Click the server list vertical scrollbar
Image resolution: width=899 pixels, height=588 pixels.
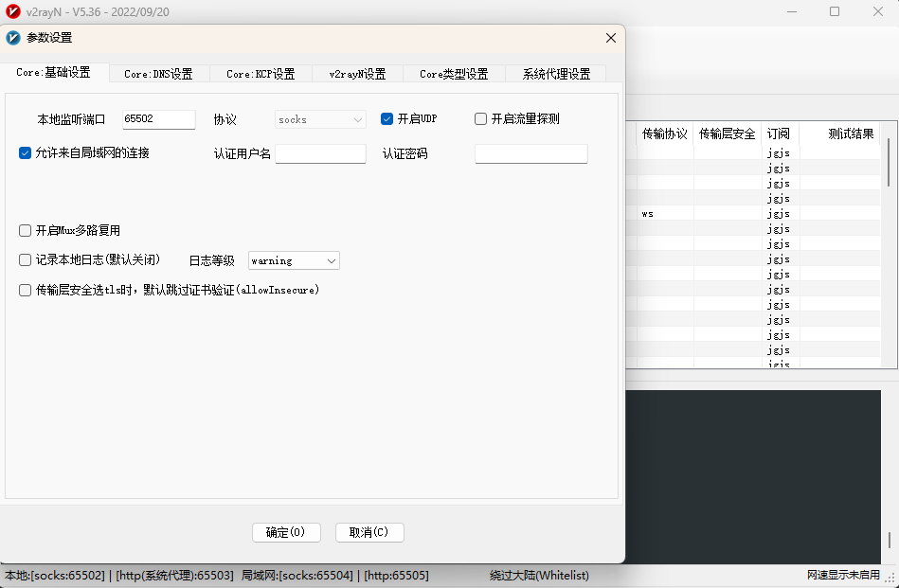coord(888,162)
